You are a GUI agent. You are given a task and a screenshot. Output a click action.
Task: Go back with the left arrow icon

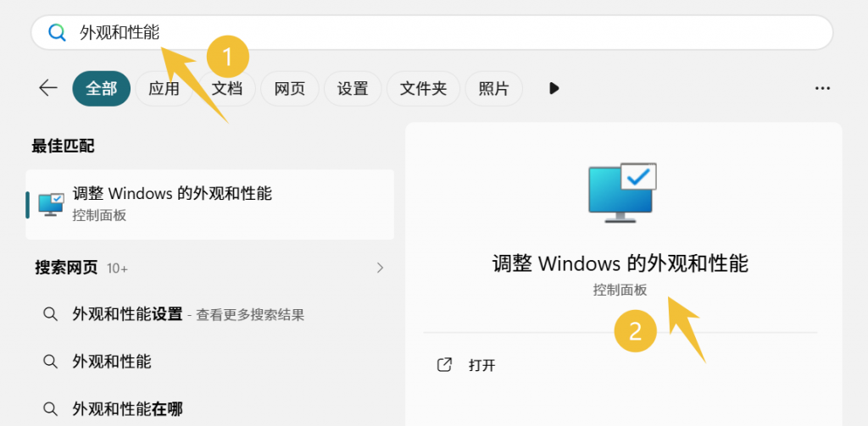pyautogui.click(x=48, y=88)
